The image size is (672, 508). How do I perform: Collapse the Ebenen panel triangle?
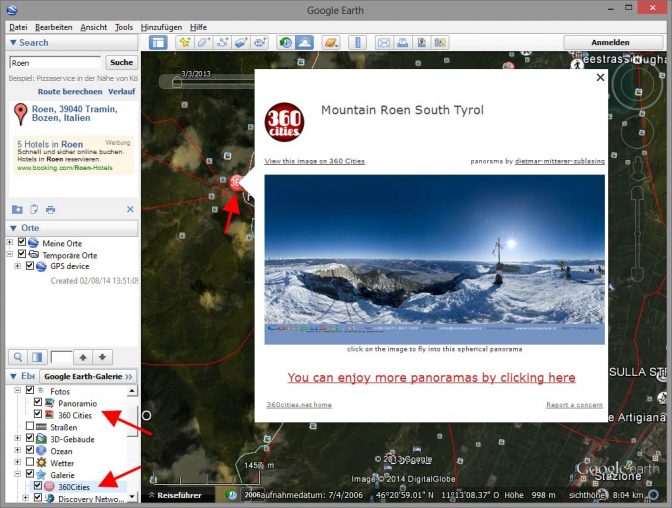pyautogui.click(x=13, y=376)
